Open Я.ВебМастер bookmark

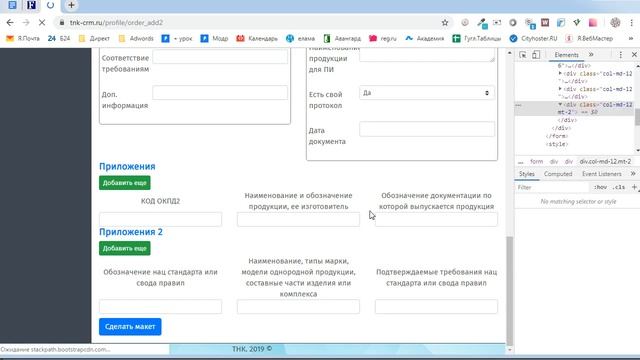[589, 38]
